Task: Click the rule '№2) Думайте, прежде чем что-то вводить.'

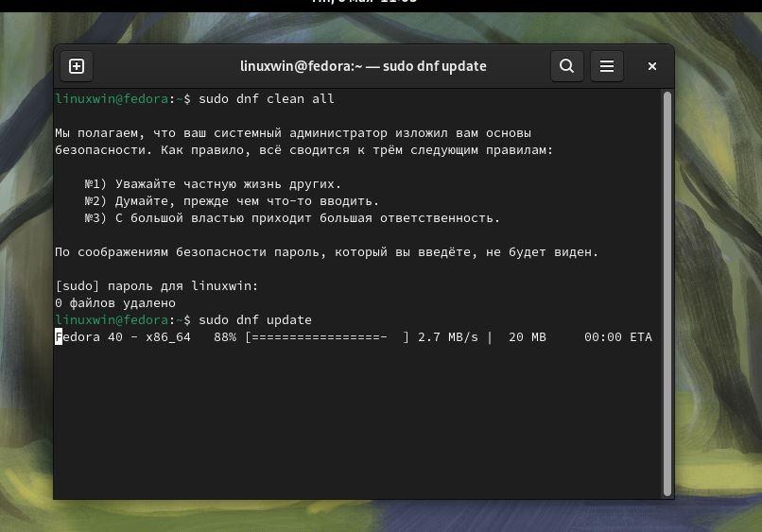Action: 232,201
